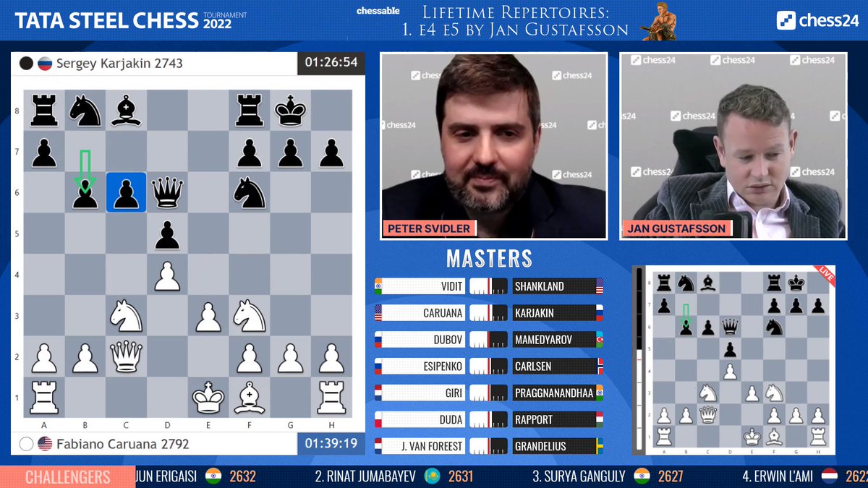The width and height of the screenshot is (868, 488).
Task: Click the evaluation bar between Vidit and Shankland
Action: coord(488,286)
